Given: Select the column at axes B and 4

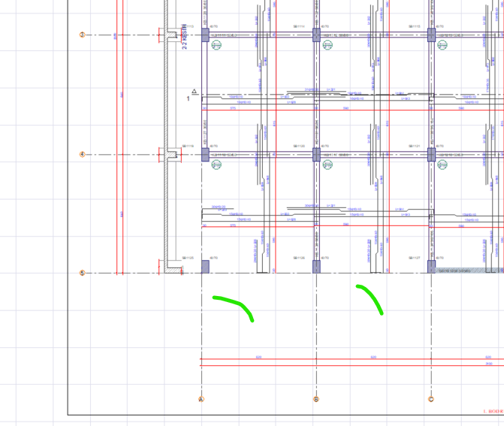Looking at the screenshot, I should coord(316,154).
